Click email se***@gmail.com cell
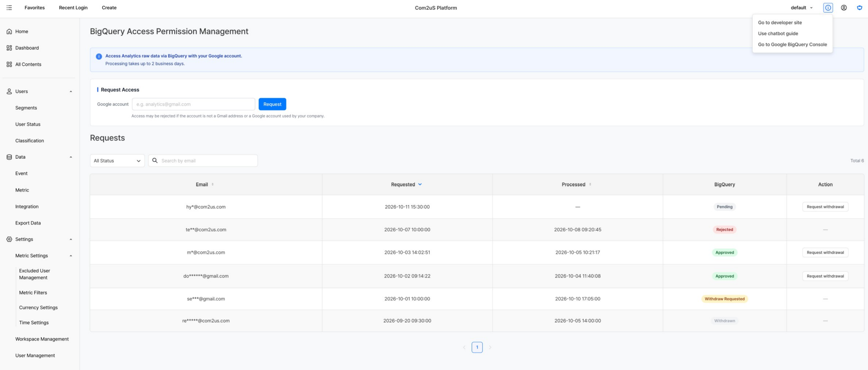The height and width of the screenshot is (370, 868). pos(206,299)
